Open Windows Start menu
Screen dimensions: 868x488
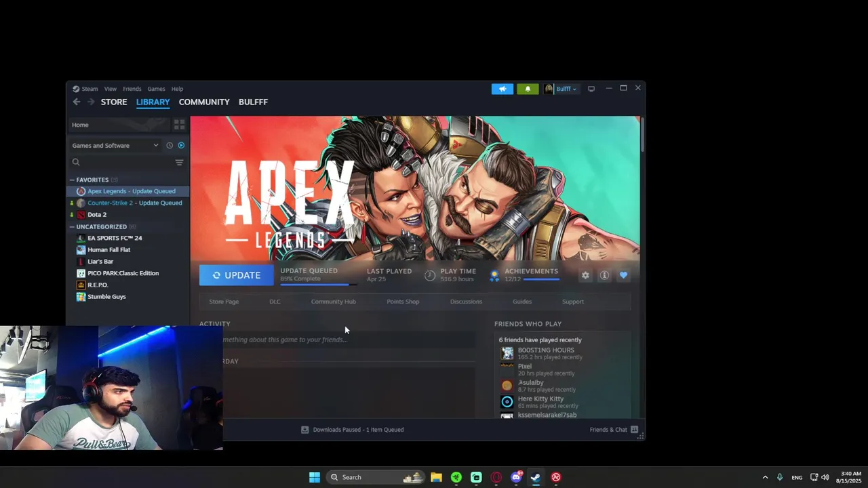tap(315, 477)
